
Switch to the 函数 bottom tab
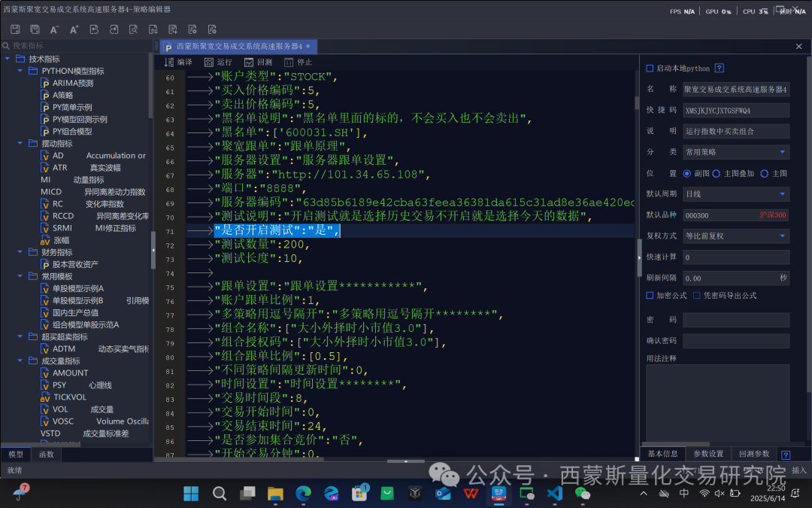[46, 454]
